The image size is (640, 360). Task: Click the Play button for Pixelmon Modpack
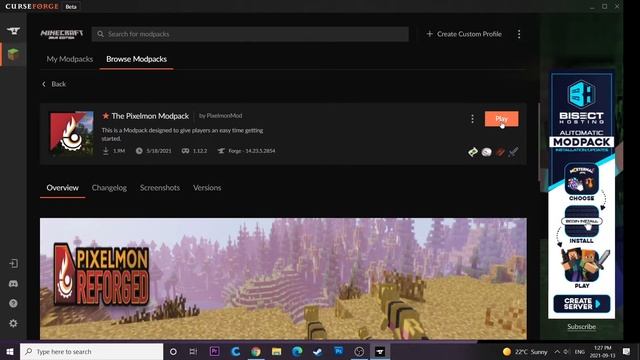coord(502,119)
